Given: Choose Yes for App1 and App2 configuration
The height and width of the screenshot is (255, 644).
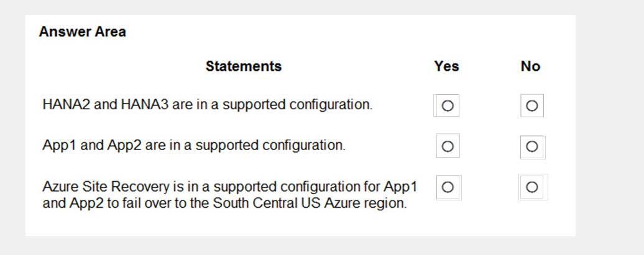Looking at the screenshot, I should point(448,146).
